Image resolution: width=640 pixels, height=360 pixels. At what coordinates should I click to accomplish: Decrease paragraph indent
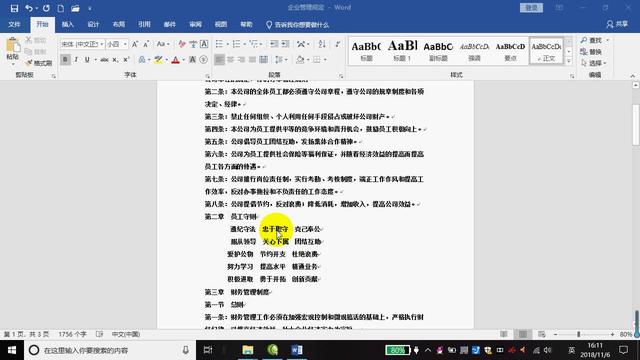(274, 44)
